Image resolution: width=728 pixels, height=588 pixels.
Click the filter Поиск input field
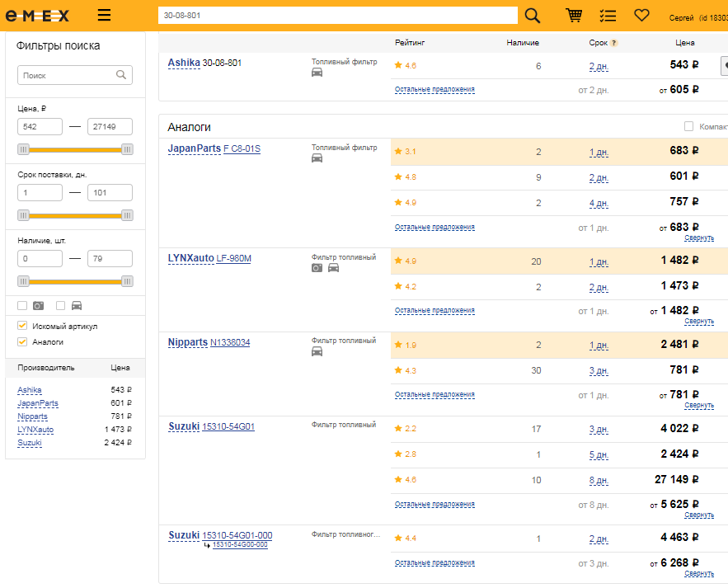(75, 75)
